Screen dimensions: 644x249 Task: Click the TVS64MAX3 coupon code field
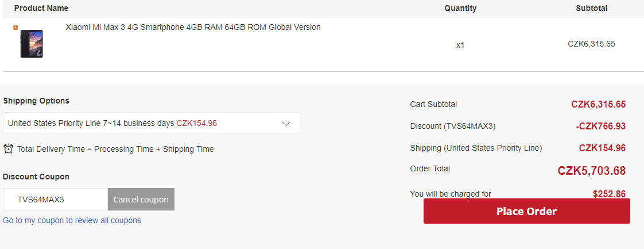(56, 200)
